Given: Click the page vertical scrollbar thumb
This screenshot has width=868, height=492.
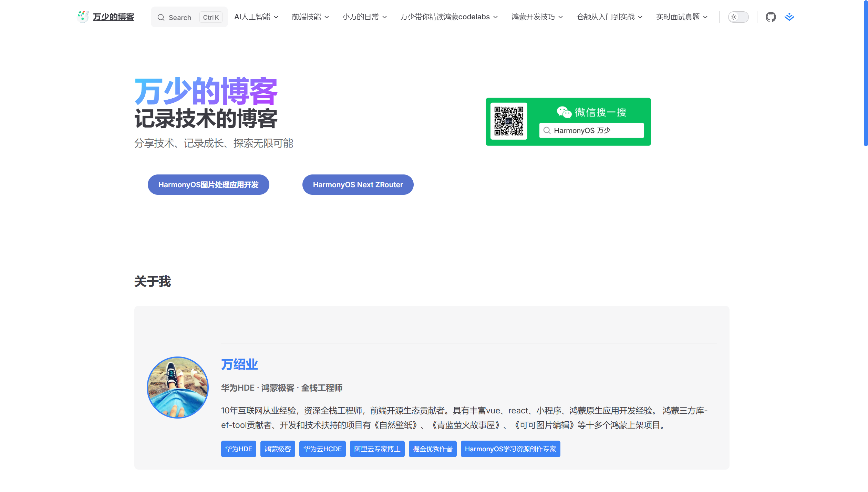Looking at the screenshot, I should (865, 72).
